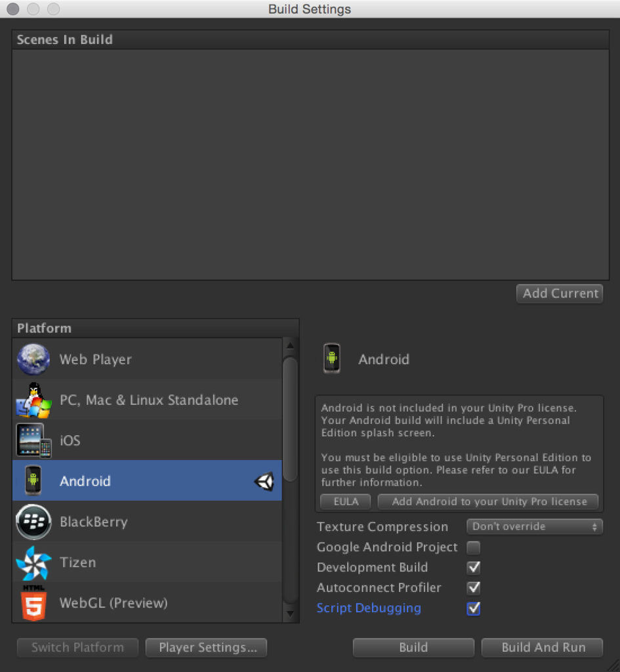This screenshot has width=620, height=672.
Task: Click the iOS devices icon
Action: (x=33, y=440)
